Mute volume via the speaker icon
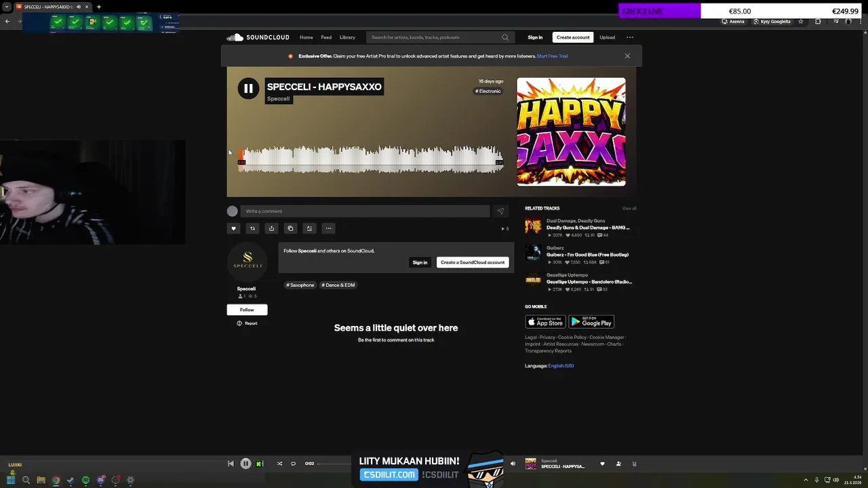 pyautogui.click(x=513, y=464)
